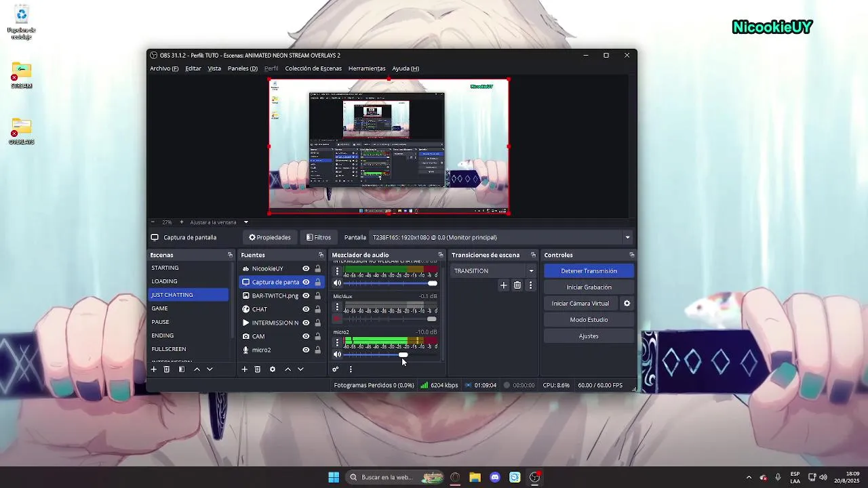This screenshot has width=868, height=488.
Task: Show hidden system tray icons
Action: [749, 477]
